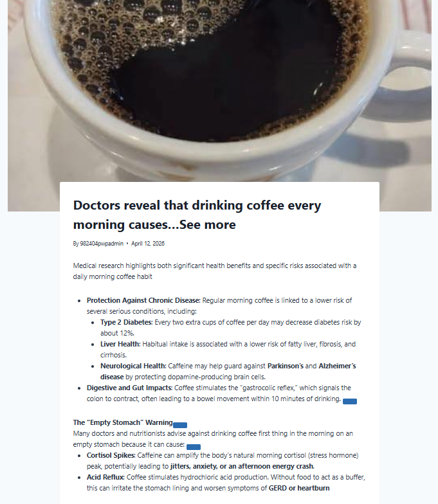Click the "Type 2 Diabetes" bullet label
This screenshot has height=504, width=438.
tap(126, 322)
